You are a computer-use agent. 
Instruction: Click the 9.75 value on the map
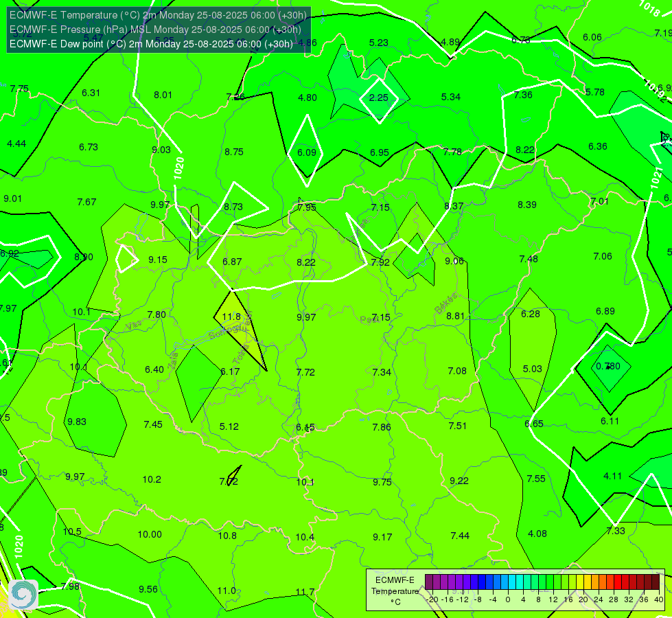click(x=382, y=483)
